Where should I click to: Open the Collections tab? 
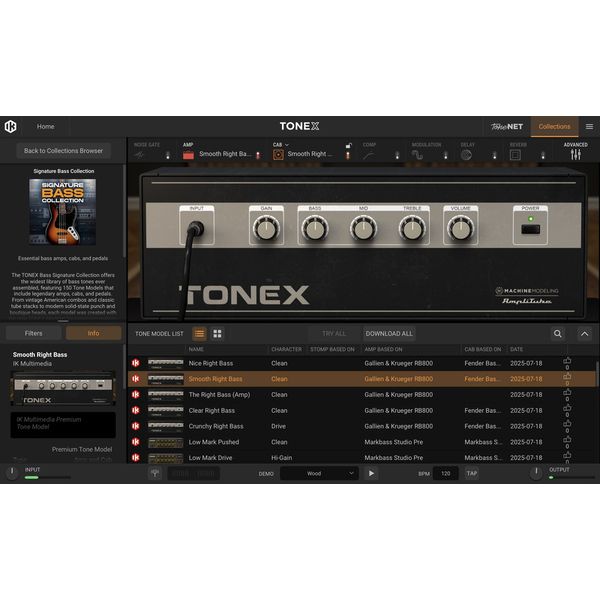pyautogui.click(x=554, y=127)
